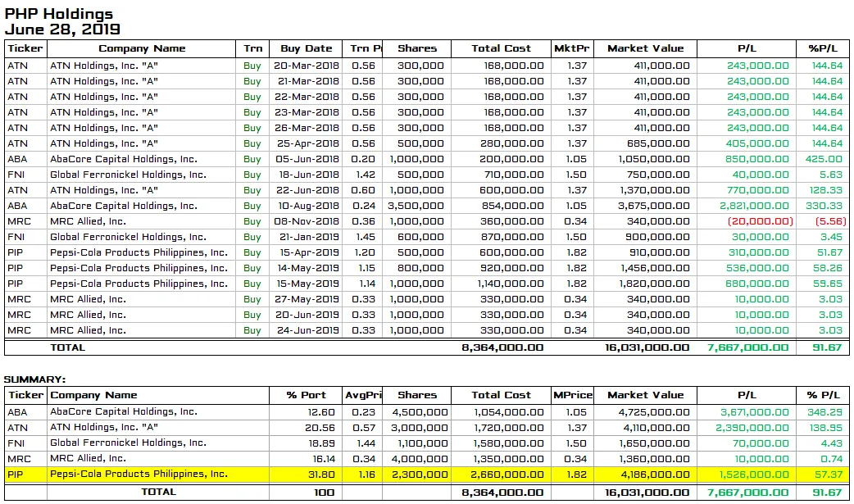Click summary Market Value '4,110,000.00'
Image resolution: width=854 pixels, height=504 pixels.
click(x=655, y=429)
